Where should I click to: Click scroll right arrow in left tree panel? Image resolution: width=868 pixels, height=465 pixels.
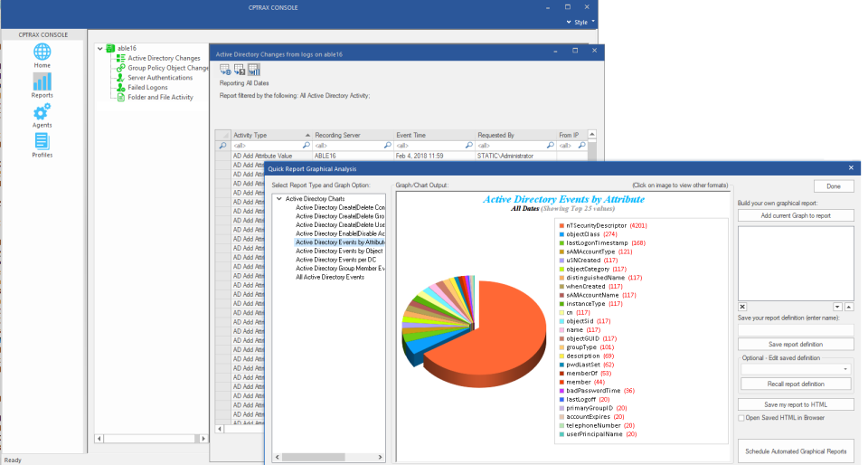tap(203, 439)
